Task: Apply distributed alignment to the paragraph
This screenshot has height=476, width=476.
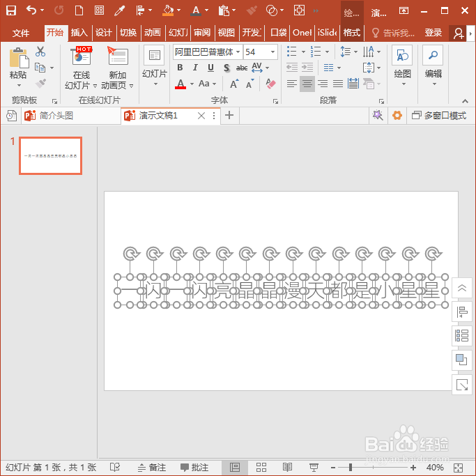Action: tap(353, 84)
